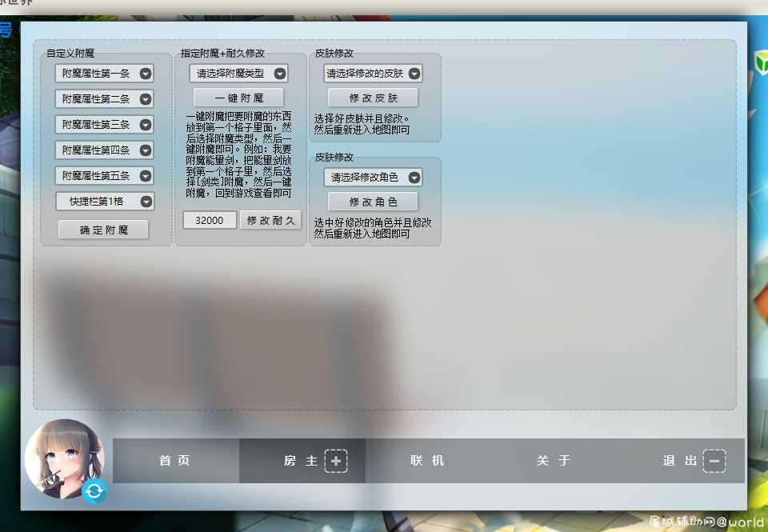Click the 一键附魔 instruction paragraph

point(238,154)
